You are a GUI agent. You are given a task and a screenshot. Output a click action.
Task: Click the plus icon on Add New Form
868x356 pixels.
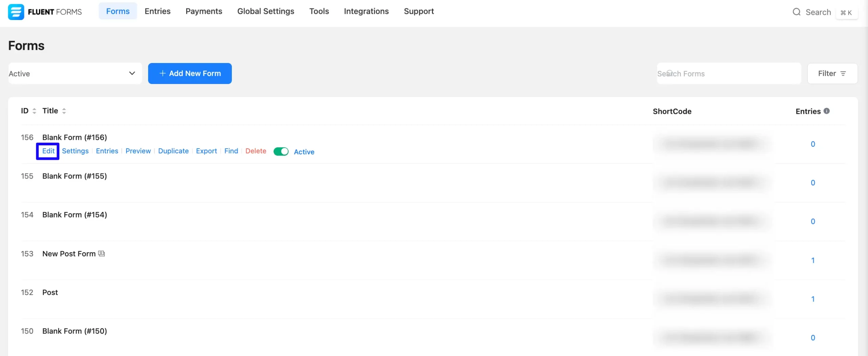(162, 74)
